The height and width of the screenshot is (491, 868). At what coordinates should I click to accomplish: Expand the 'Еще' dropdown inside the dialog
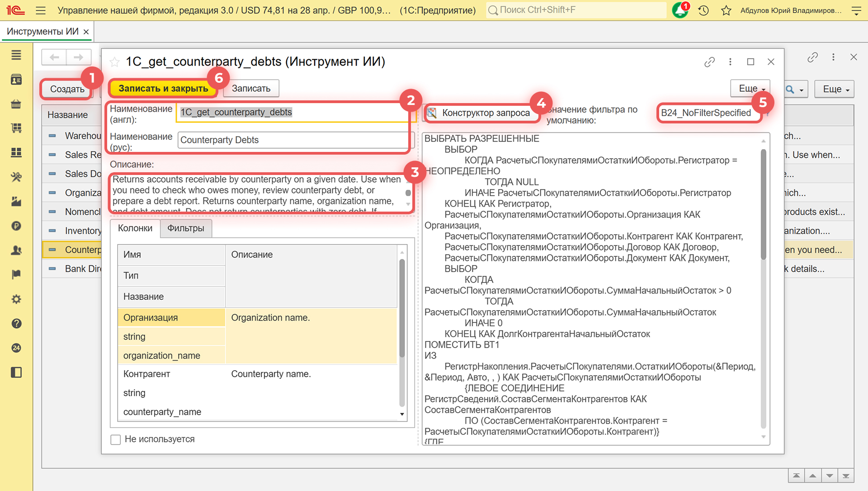[750, 89]
